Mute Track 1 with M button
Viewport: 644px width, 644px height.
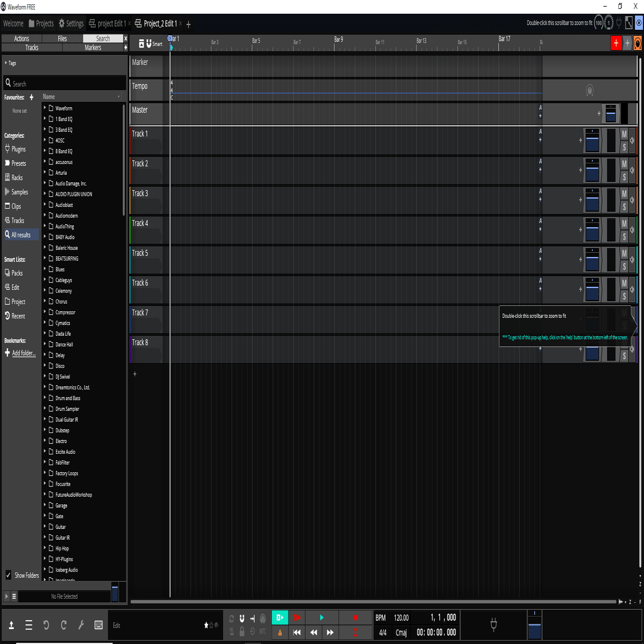pyautogui.click(x=624, y=134)
